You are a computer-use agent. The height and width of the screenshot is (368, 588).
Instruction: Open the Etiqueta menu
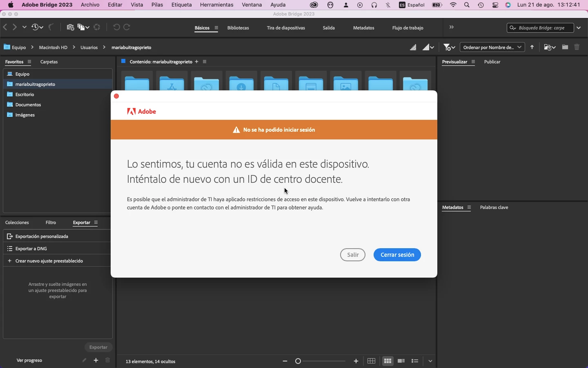tap(182, 5)
